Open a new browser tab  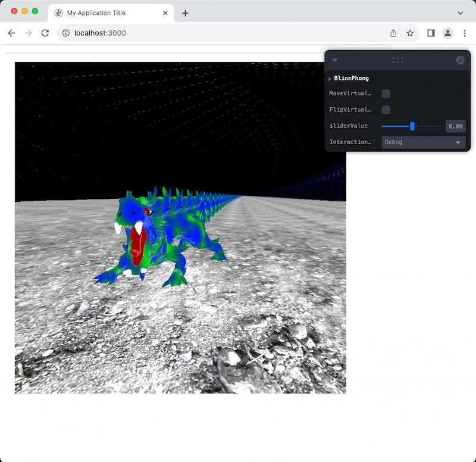(x=185, y=13)
